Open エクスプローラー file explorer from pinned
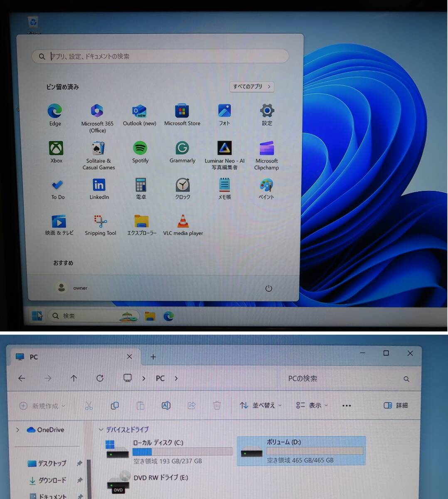Screen dimensions: 448x499 pos(142,225)
